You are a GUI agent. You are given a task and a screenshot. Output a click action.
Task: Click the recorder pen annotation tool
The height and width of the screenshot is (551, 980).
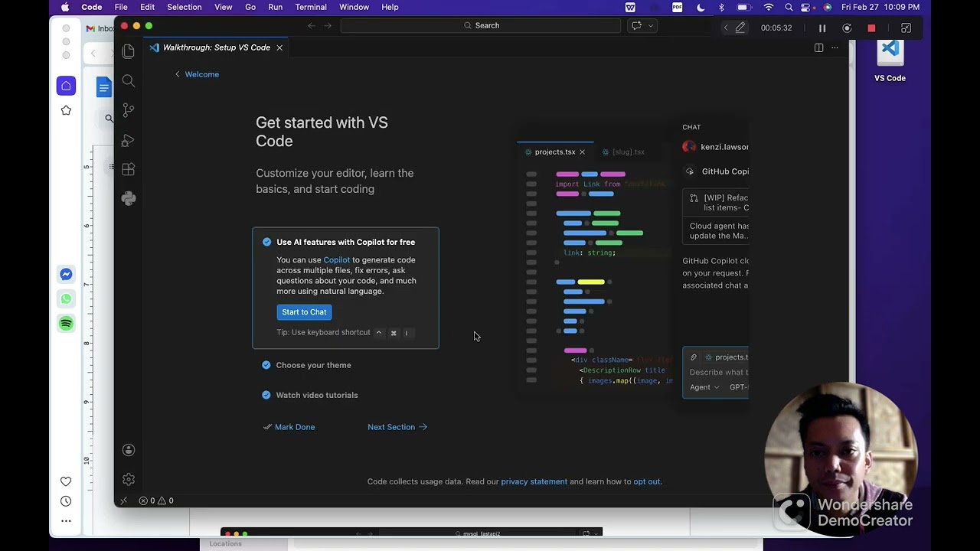(x=740, y=28)
